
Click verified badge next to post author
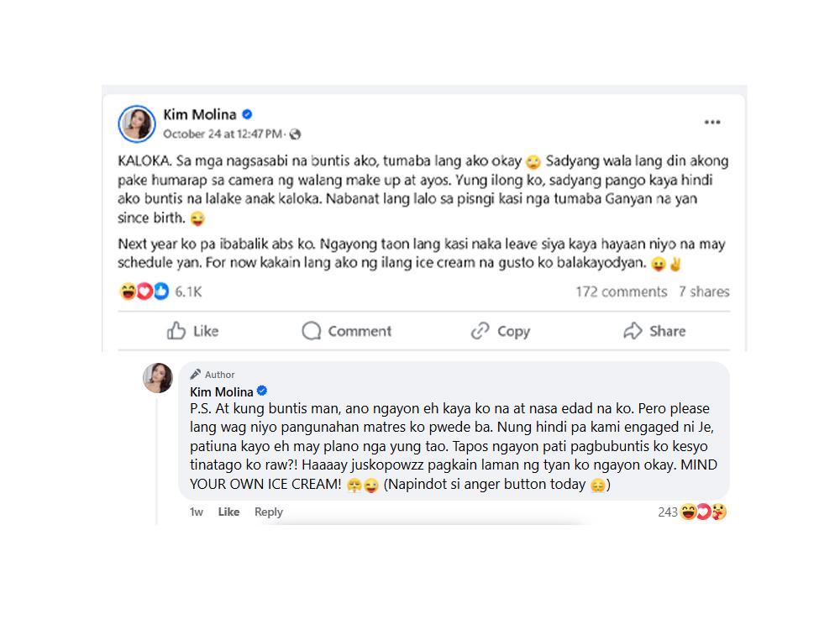[x=247, y=114]
